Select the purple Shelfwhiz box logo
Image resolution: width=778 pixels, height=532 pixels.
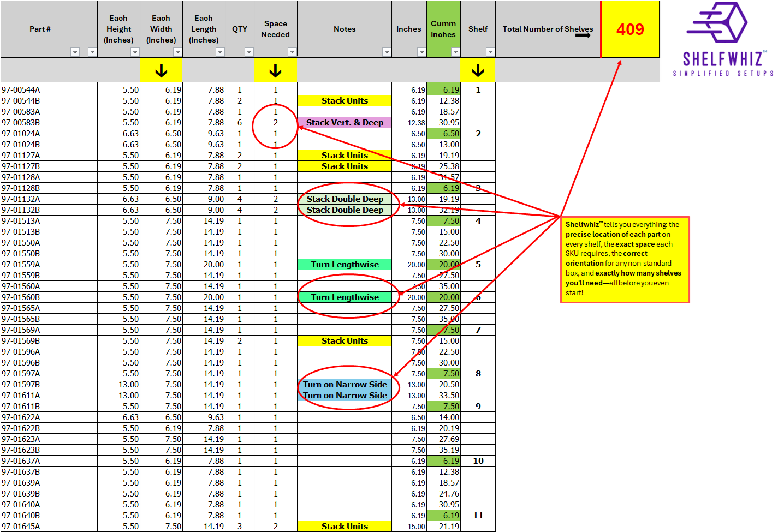721,25
